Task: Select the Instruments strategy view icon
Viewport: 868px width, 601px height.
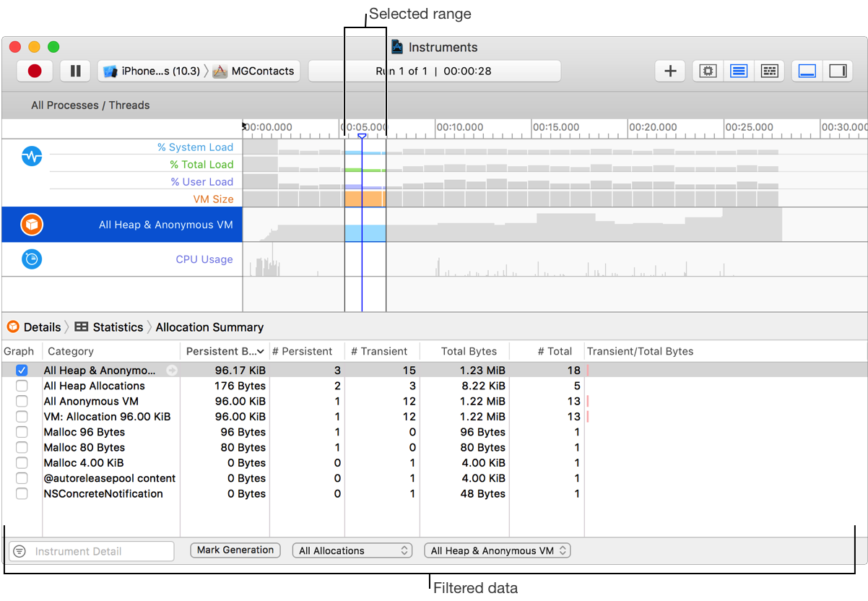Action: click(738, 71)
